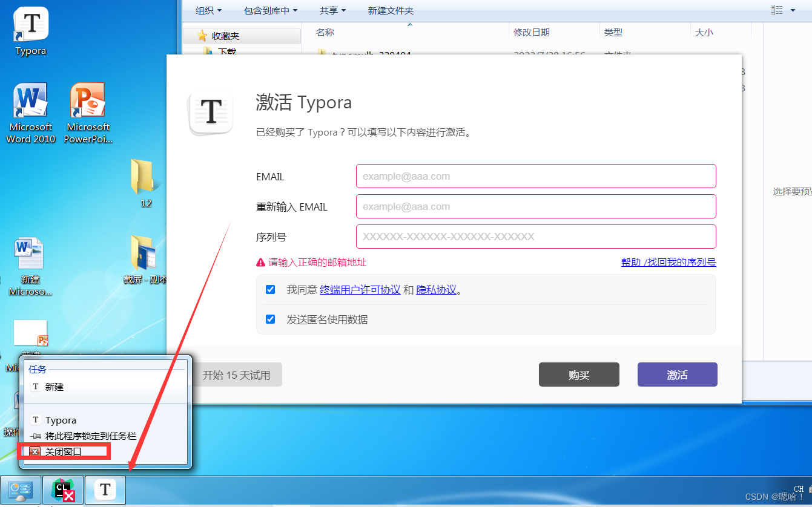This screenshot has height=507, width=812.
Task: Uncheck the 我同意 license agreement checkbox
Action: coord(271,290)
